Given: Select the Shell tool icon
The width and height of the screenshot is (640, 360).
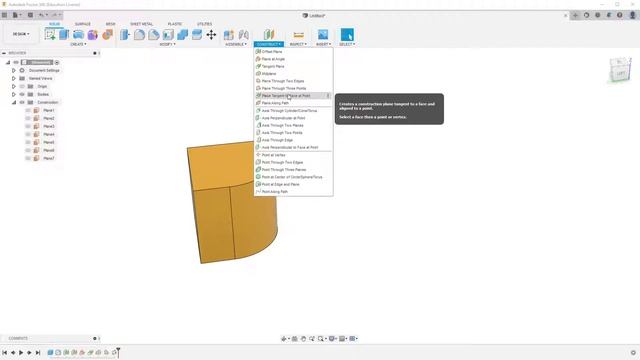Looking at the screenshot, I should click(168, 35).
